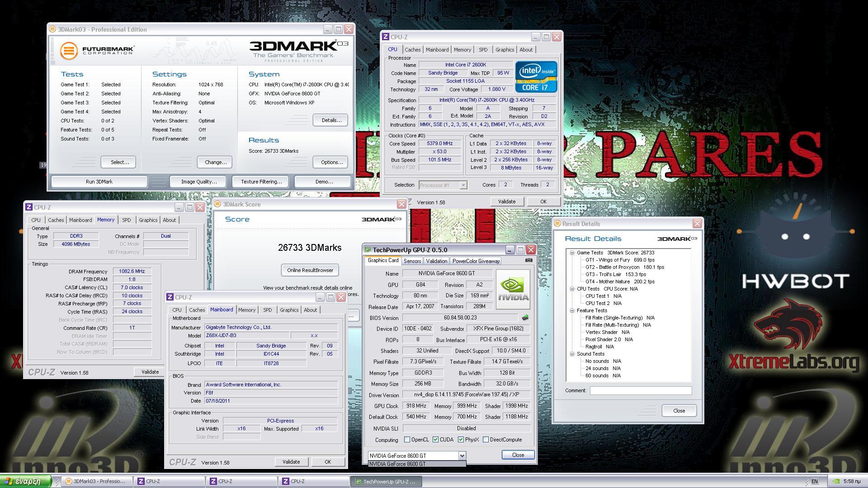The image size is (868, 488).
Task: Activate 3DMark03 taskbar button
Action: tap(97, 481)
